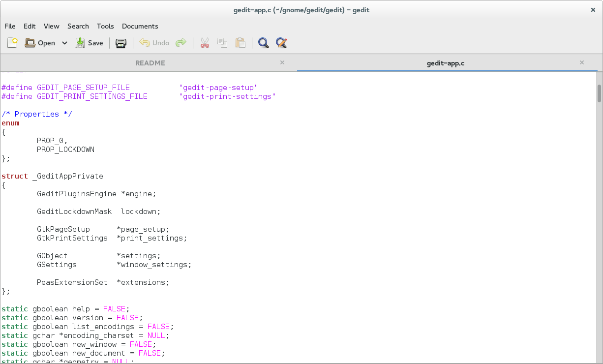Click the GeditPluginsEngine type
603x364 pixels.
[77, 194]
